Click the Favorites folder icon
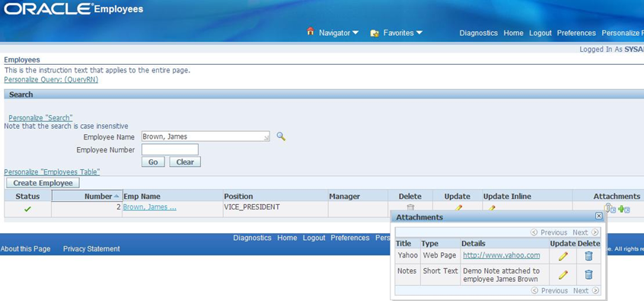Image resolution: width=644 pixels, height=301 pixels. (375, 34)
